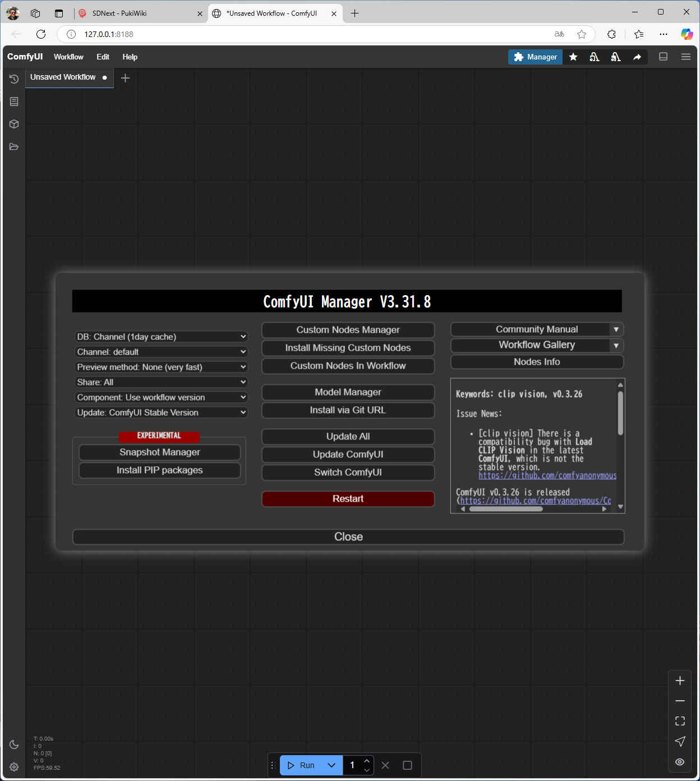Screen dimensions: 700x781
Task: Expand the DB Channel cache dropdown
Action: (x=162, y=337)
